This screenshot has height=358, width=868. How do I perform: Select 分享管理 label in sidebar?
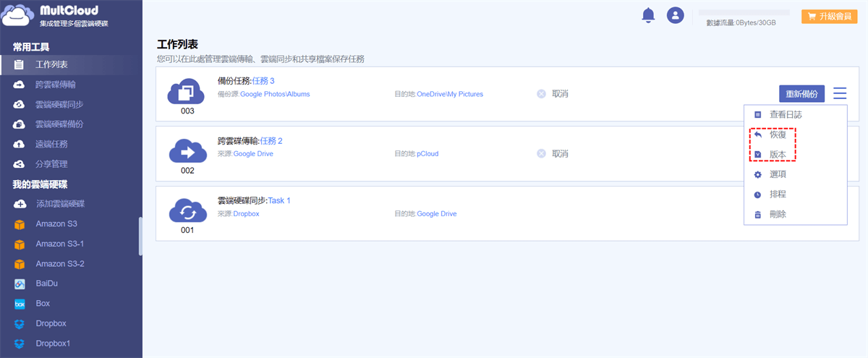pos(52,164)
